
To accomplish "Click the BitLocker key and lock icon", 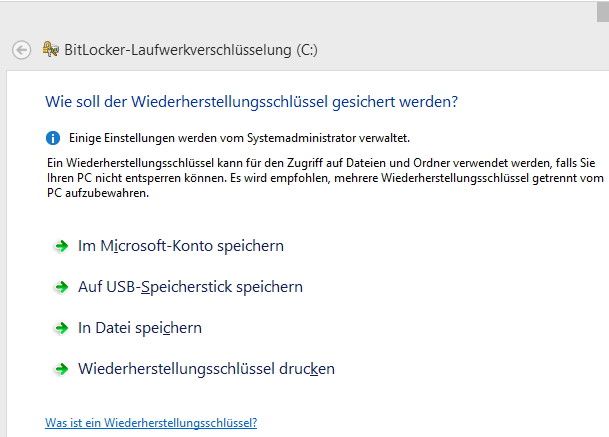I will [50, 50].
